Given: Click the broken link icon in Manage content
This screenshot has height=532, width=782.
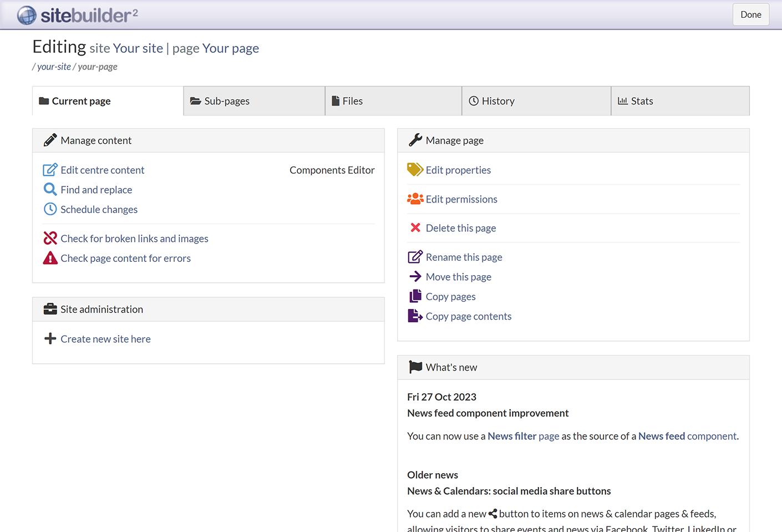Looking at the screenshot, I should [50, 238].
